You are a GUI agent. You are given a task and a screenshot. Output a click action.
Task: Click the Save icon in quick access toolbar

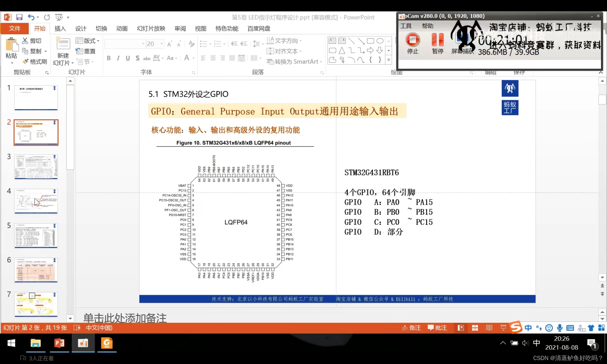click(19, 17)
